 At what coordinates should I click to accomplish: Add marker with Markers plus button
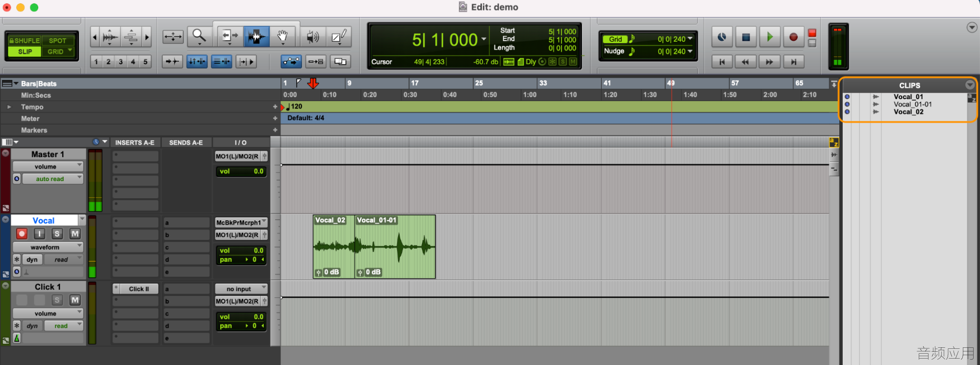coord(275,130)
